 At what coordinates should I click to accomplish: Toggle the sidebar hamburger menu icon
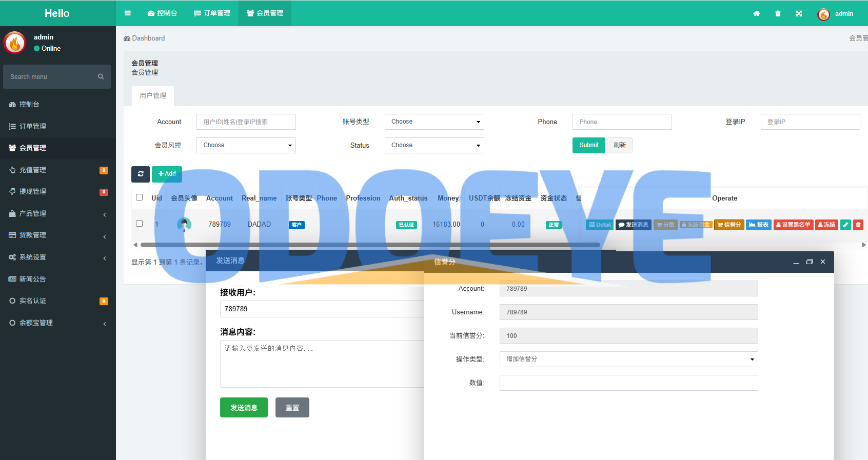point(128,13)
